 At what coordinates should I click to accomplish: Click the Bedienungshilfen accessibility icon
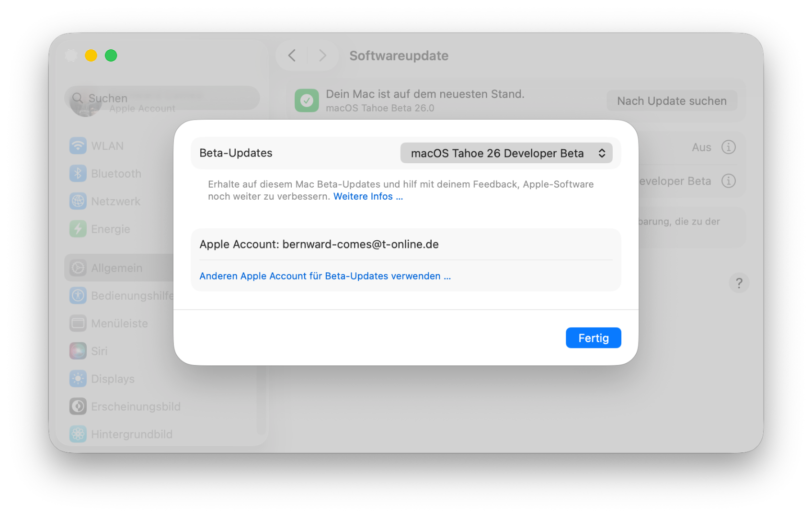tap(78, 295)
